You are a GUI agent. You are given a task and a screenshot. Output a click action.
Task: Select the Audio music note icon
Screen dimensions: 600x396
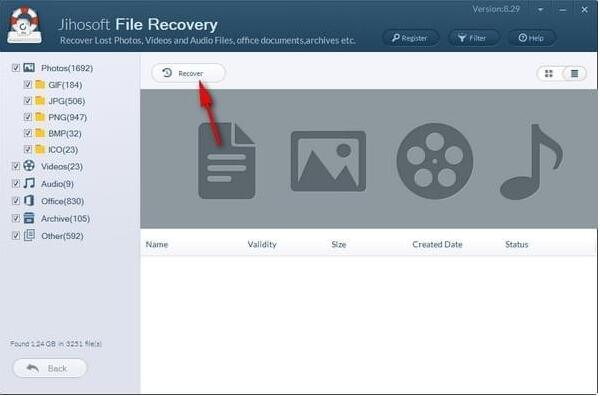(29, 183)
